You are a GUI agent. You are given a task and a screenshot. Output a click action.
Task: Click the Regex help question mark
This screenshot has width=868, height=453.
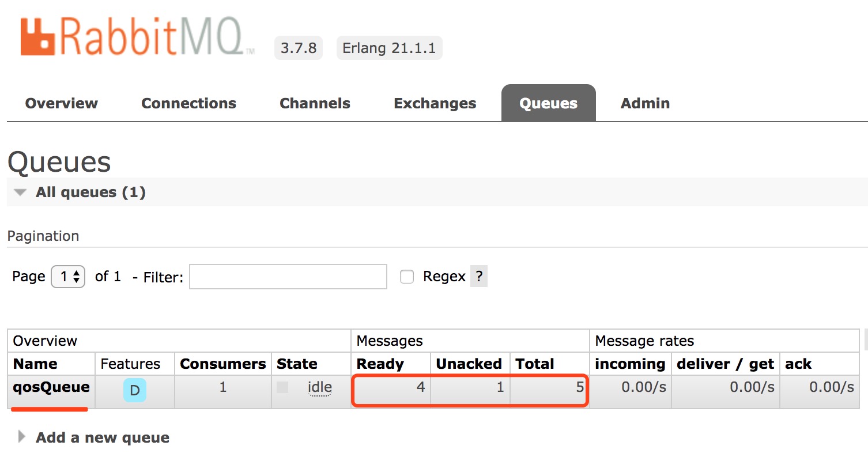click(x=479, y=277)
